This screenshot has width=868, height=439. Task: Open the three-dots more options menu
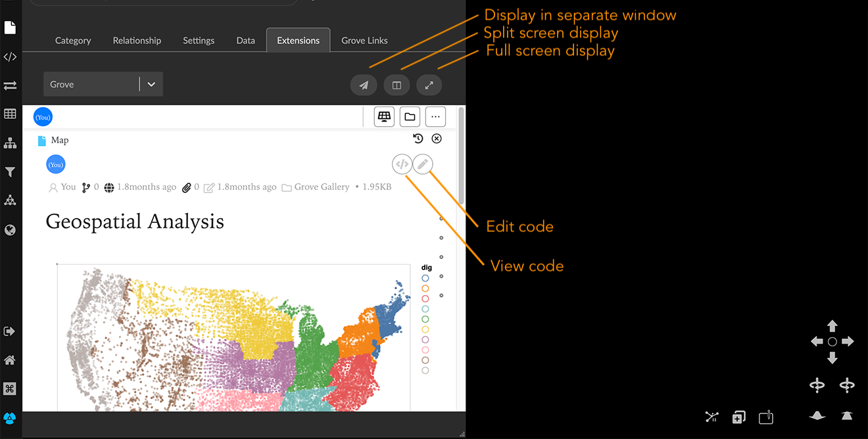click(435, 117)
